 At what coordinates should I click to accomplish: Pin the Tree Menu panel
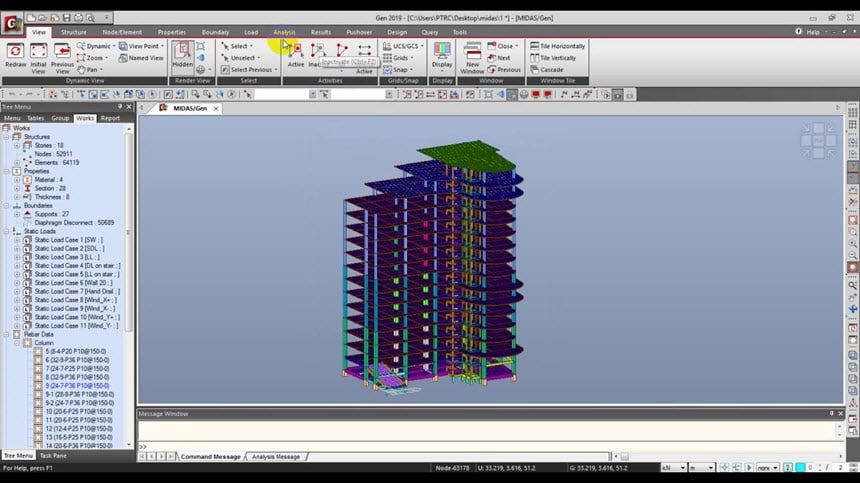120,107
